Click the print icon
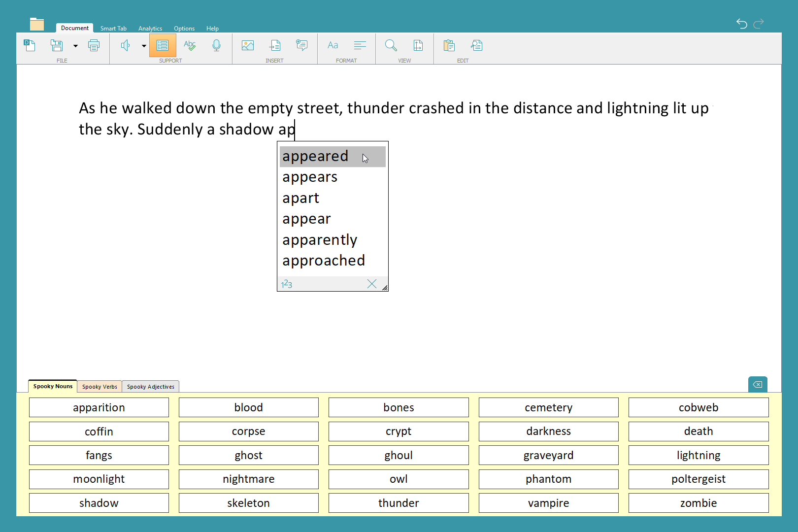The height and width of the screenshot is (532, 798). [94, 46]
